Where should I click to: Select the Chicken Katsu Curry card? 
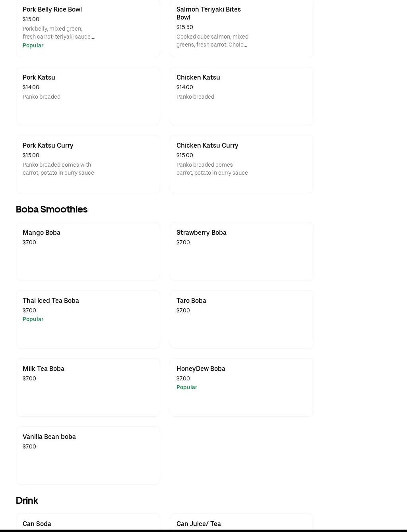(x=242, y=164)
